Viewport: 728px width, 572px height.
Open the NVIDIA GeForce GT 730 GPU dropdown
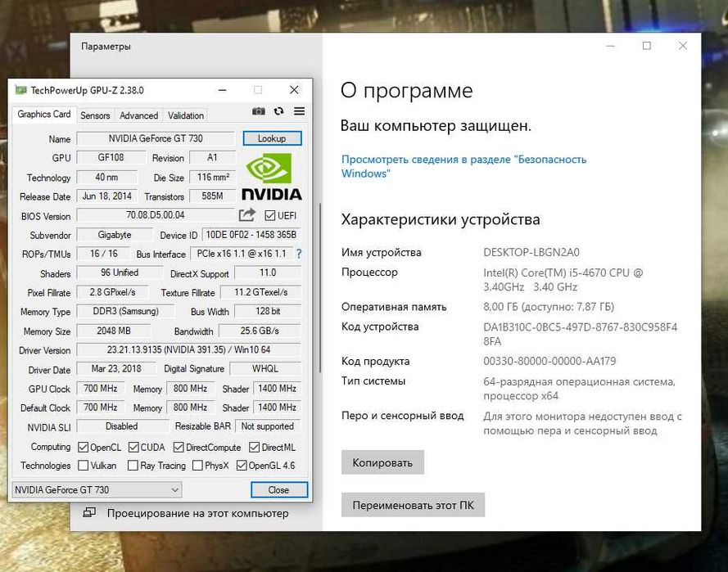click(97, 490)
